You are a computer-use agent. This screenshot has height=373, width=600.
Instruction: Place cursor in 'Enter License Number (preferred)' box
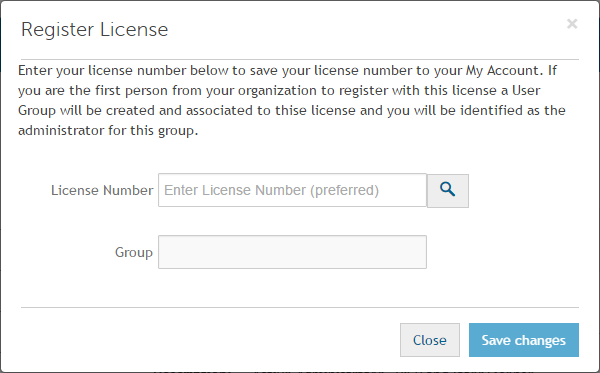click(292, 190)
